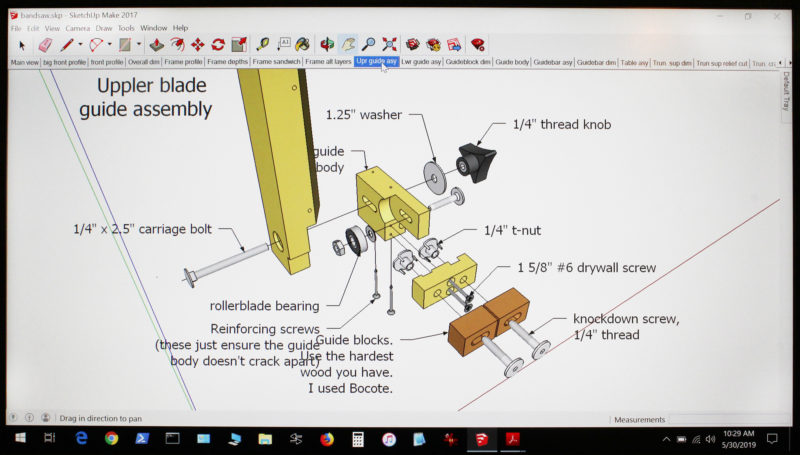The image size is (800, 455).
Task: Go to the Guideblock dim scene tab
Action: 468,62
